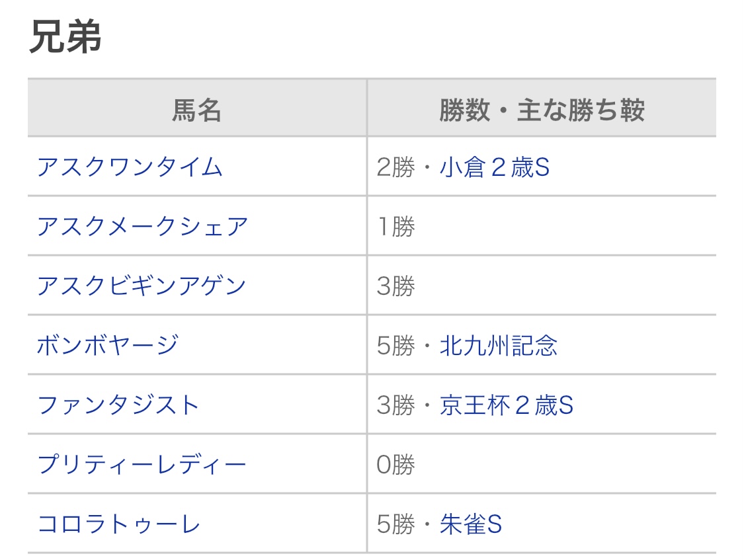The height and width of the screenshot is (560, 744).
Task: Select the アスクビギンアゲン horse link
Action: pos(142,286)
